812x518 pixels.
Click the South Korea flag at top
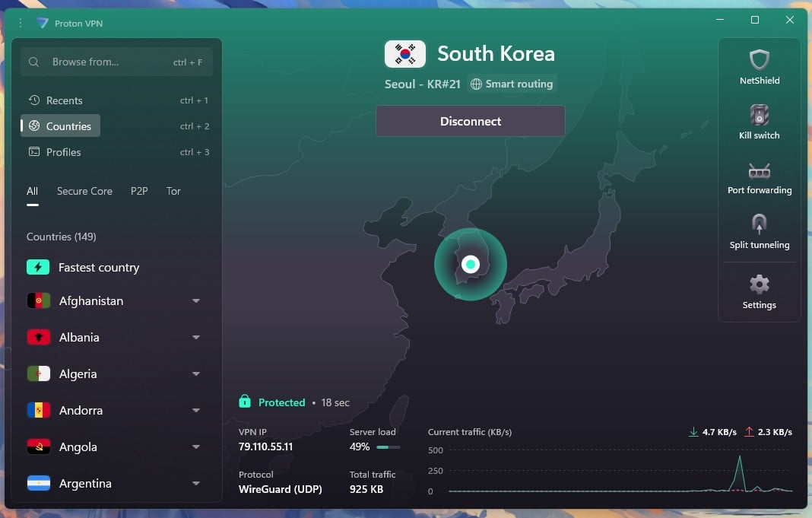(x=405, y=54)
